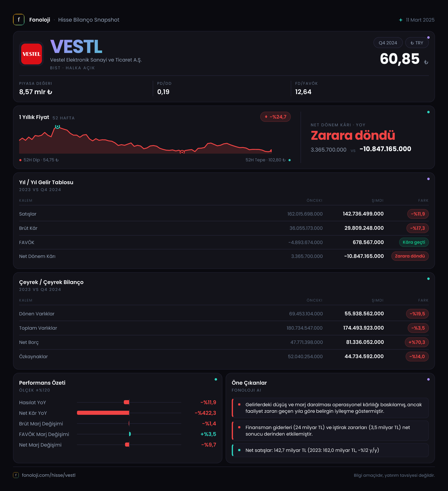Click the -%3,5 badge in Toplam Varlıklar row
448x491 pixels.
418,328
